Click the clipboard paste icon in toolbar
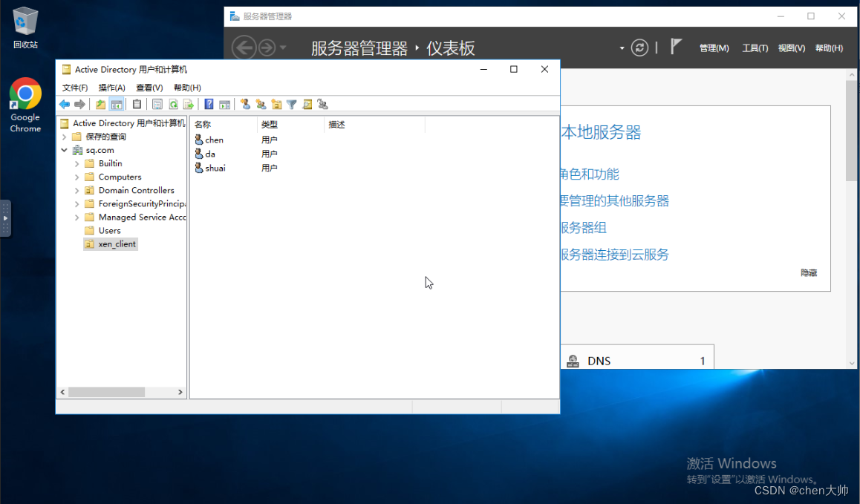 (137, 104)
